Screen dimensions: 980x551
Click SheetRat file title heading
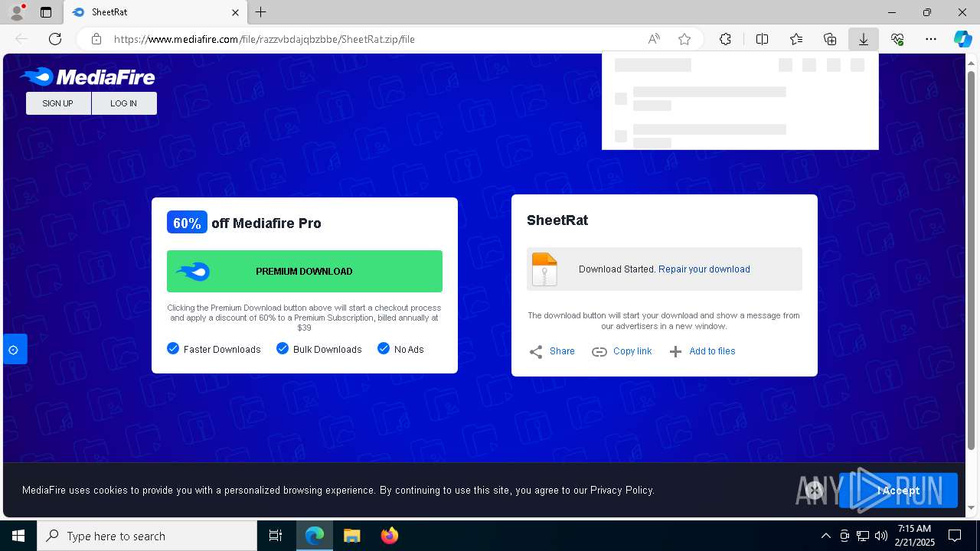coord(557,220)
